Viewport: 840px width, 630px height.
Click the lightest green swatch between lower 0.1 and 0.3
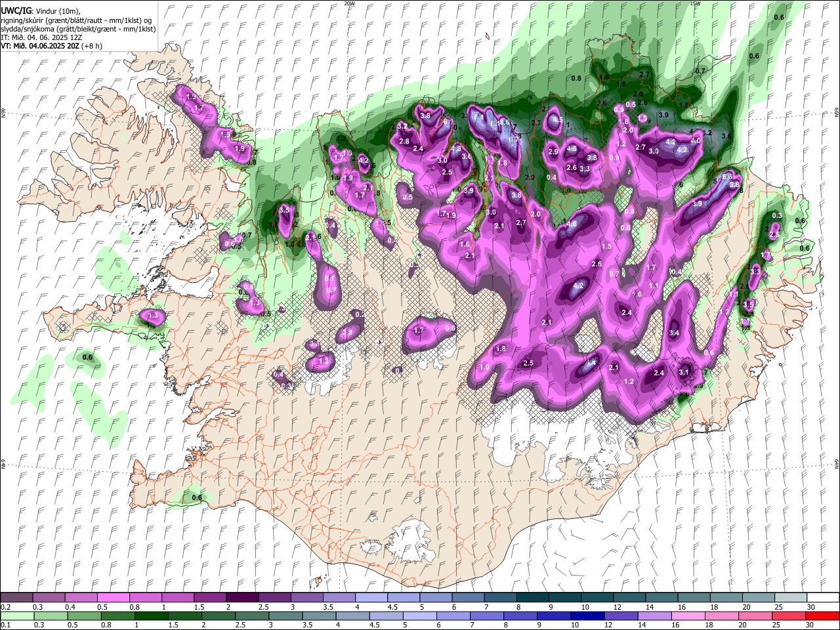(x=16, y=616)
